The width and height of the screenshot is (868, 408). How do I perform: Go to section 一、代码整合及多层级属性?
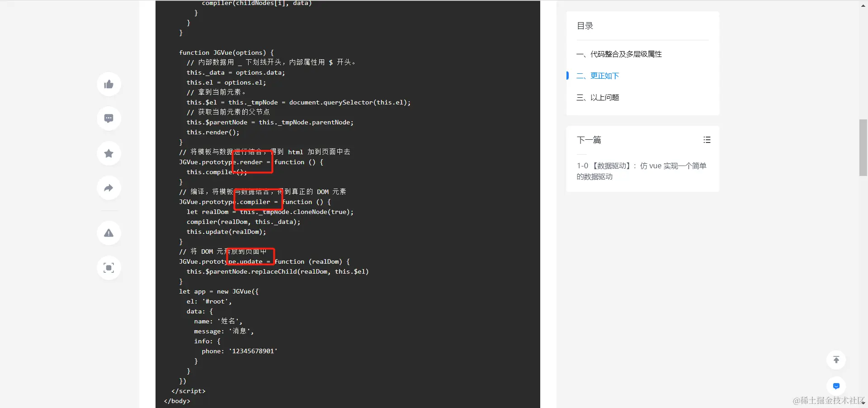(x=619, y=54)
